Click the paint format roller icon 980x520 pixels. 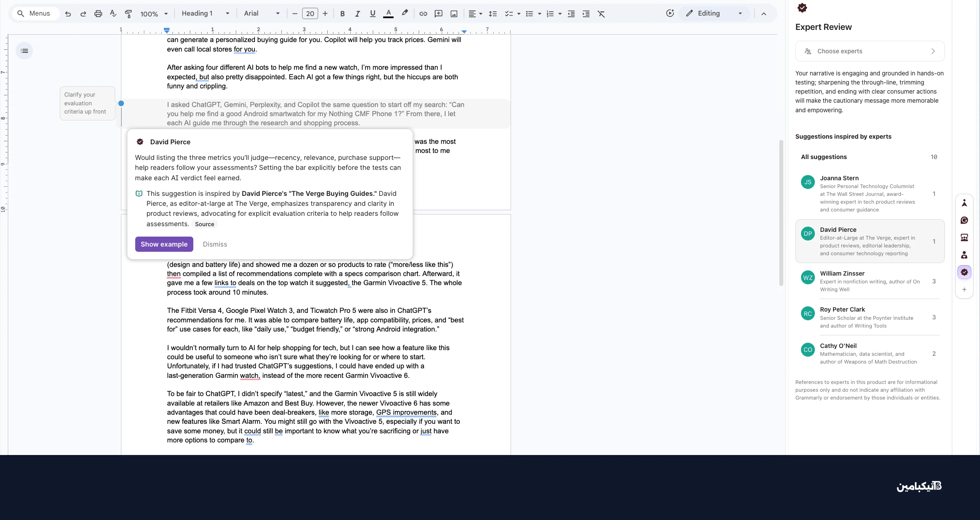pyautogui.click(x=128, y=14)
